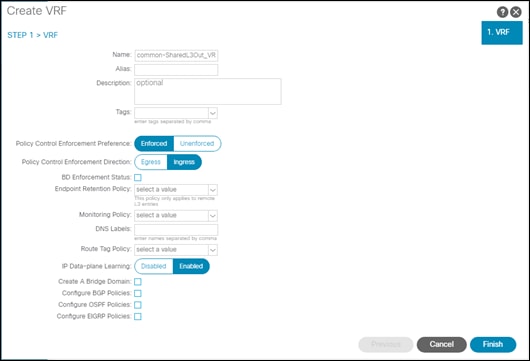Click the Description text area

[208, 91]
